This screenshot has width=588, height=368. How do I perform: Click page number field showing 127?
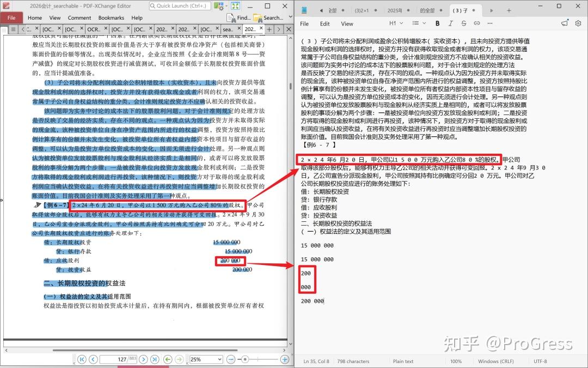point(118,359)
